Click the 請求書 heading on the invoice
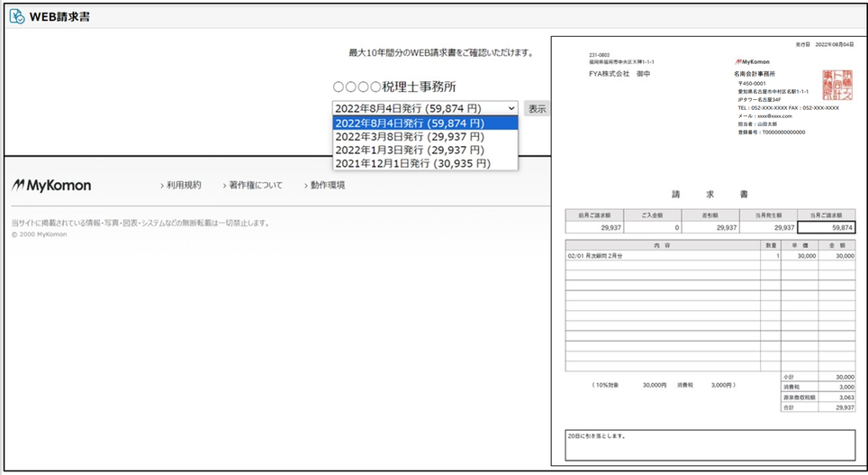868x475 pixels. [709, 194]
